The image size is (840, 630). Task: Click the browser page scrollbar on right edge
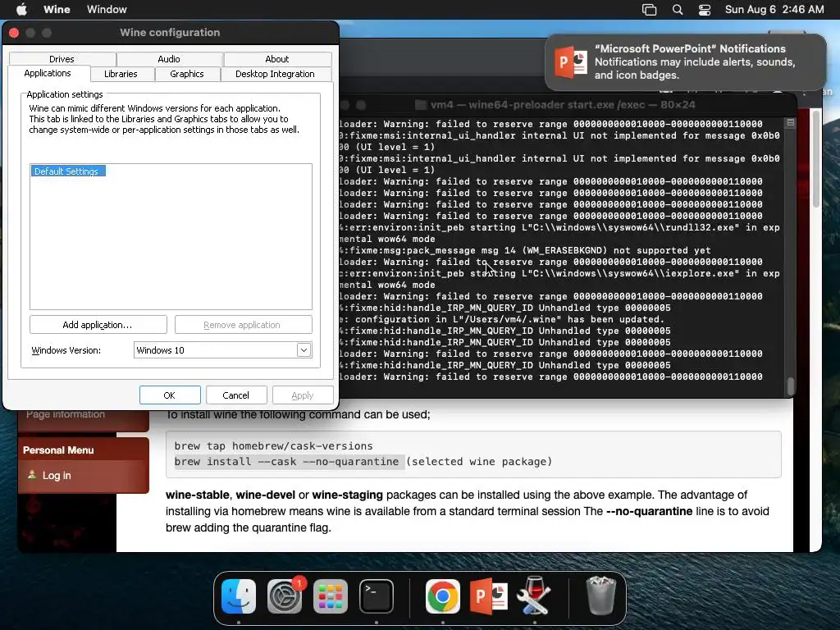pos(816,158)
